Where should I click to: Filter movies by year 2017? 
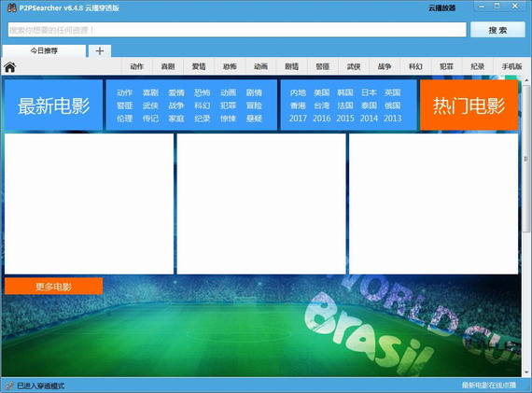298,119
